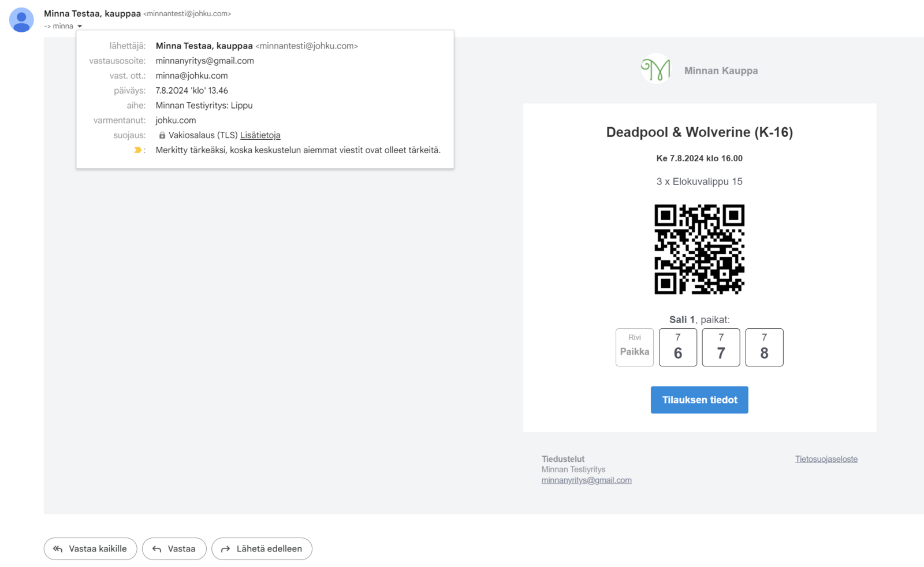The image size is (924, 567).
Task: Click the Minnan Kauppa logo
Action: pos(656,69)
